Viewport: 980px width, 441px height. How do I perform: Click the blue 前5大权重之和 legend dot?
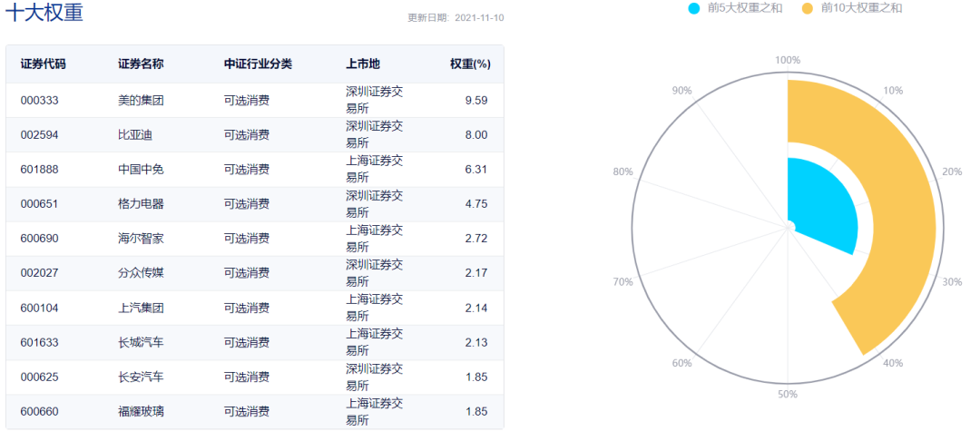tap(694, 8)
